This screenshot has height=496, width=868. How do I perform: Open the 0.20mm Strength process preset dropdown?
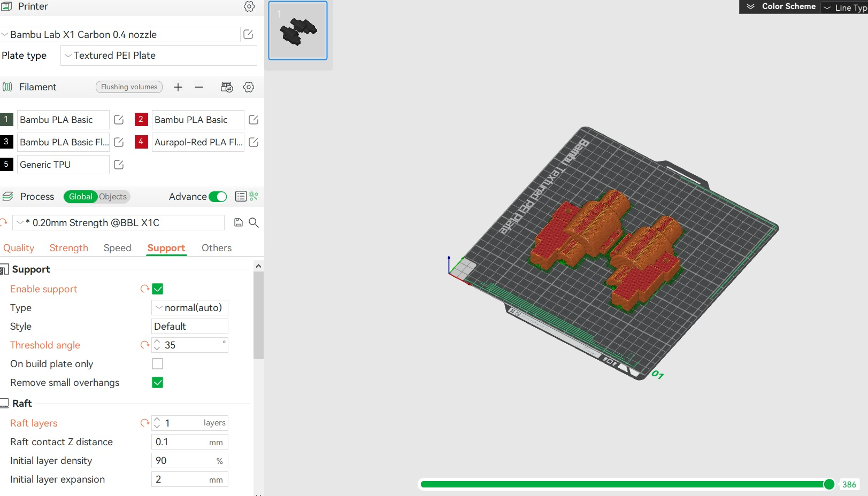pos(118,222)
